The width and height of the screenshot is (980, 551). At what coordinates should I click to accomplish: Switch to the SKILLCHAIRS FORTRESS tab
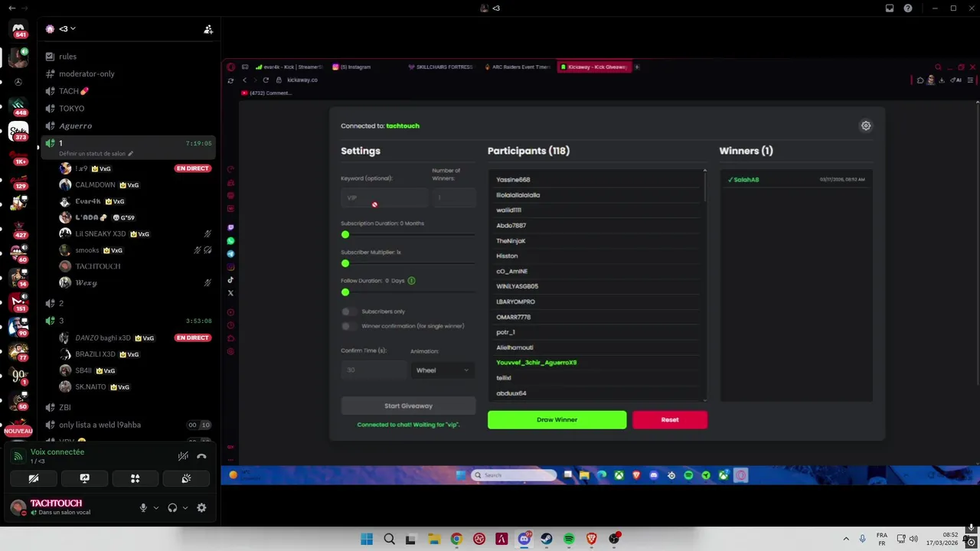[x=441, y=67]
